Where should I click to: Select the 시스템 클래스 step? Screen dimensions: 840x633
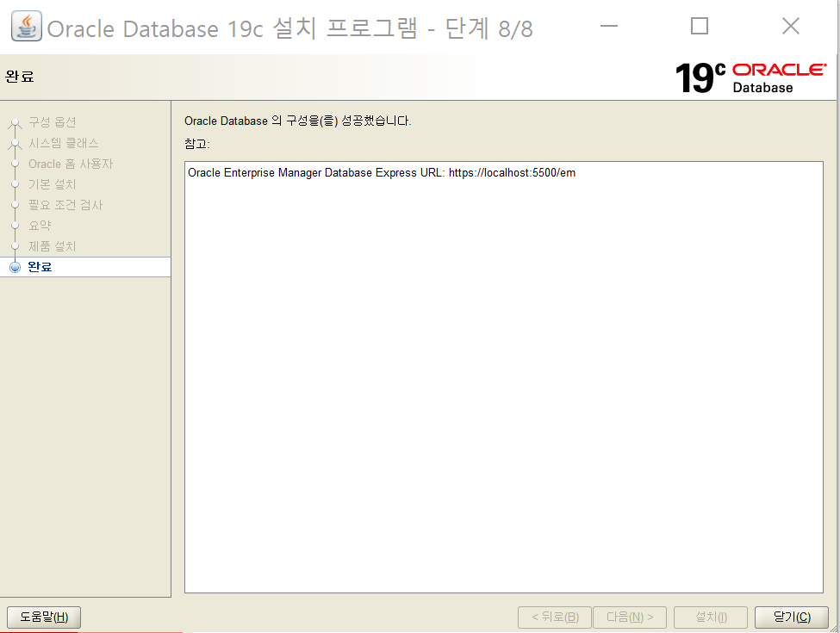pyautogui.click(x=63, y=143)
